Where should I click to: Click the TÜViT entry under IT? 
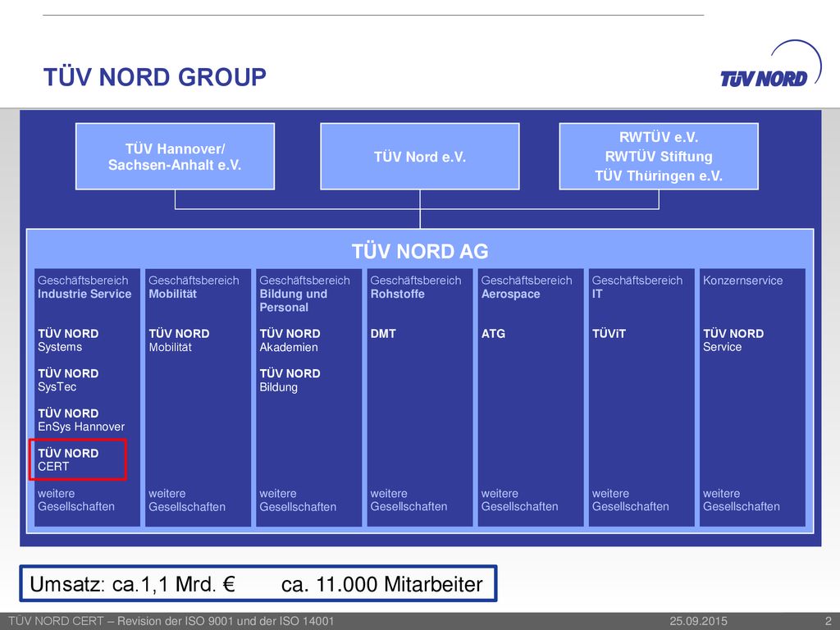coord(609,334)
